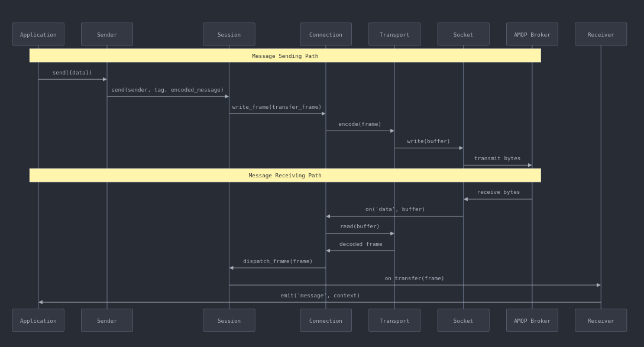
Task: Click the bottom Session participant box
Action: [x=229, y=320]
